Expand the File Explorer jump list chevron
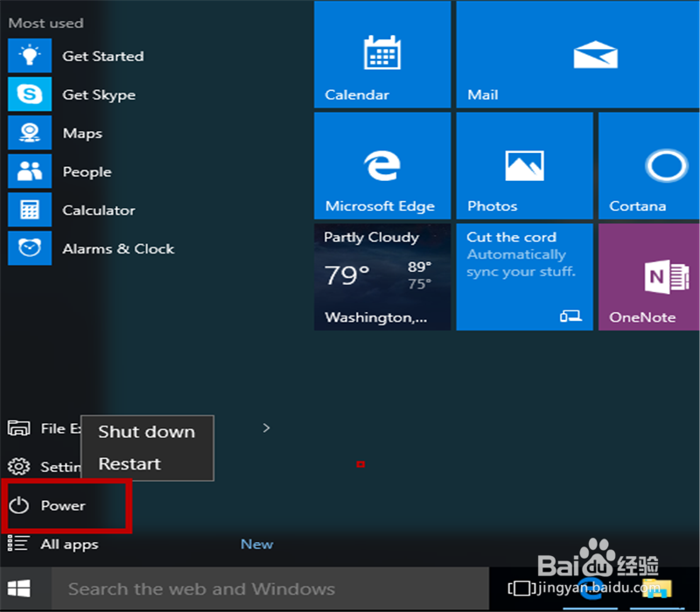The image size is (700, 612). (x=266, y=428)
